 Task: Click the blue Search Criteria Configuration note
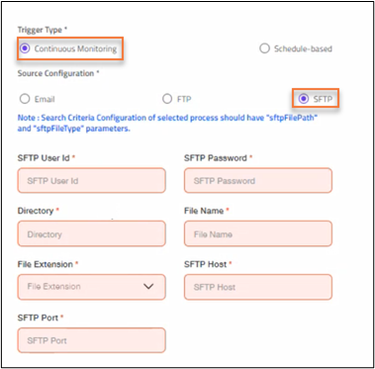(x=167, y=123)
